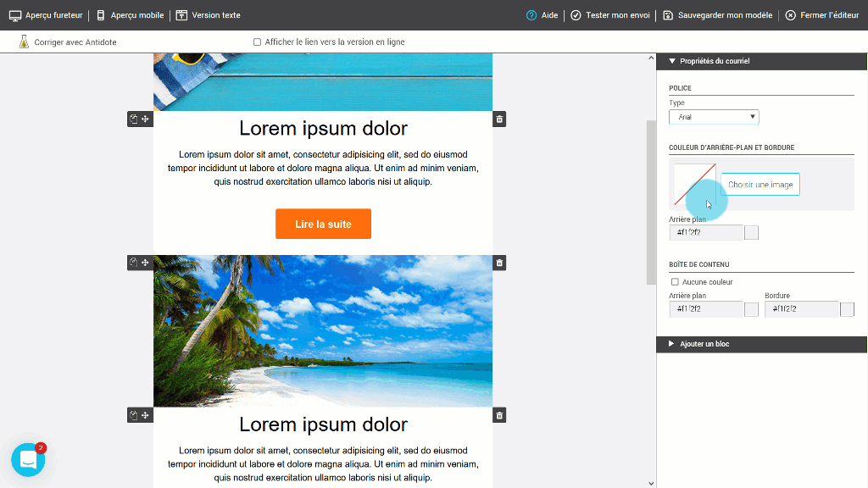Click the duplicate icon on beach photo block
This screenshot has height=488, width=868.
coord(134,263)
